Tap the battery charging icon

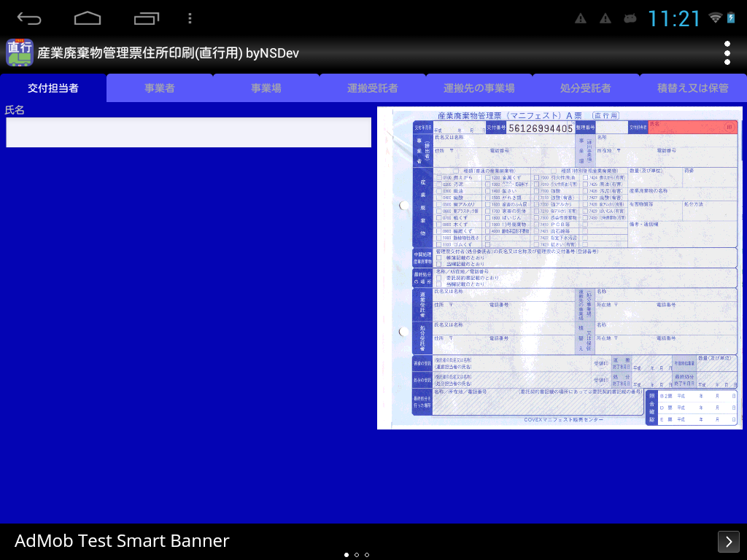coord(732,18)
